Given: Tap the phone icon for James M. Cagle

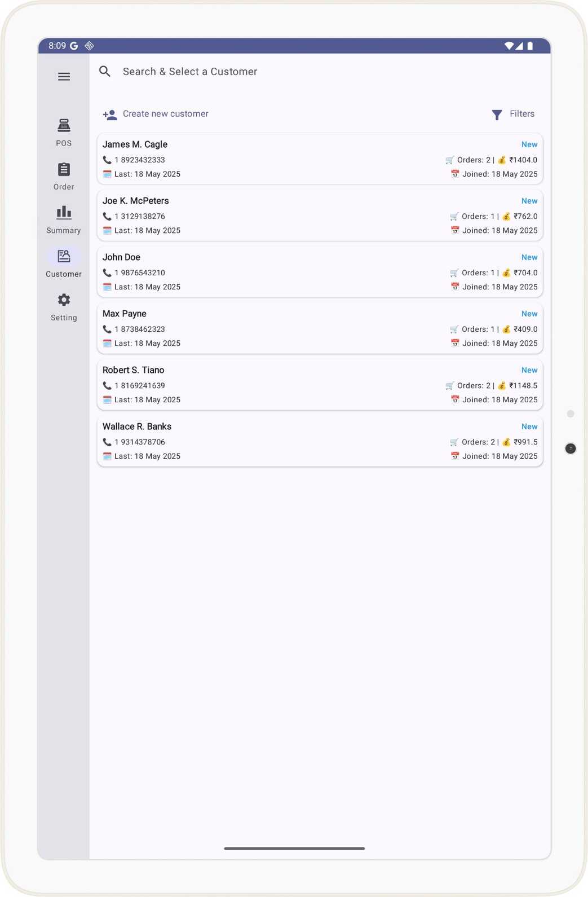Looking at the screenshot, I should point(107,160).
